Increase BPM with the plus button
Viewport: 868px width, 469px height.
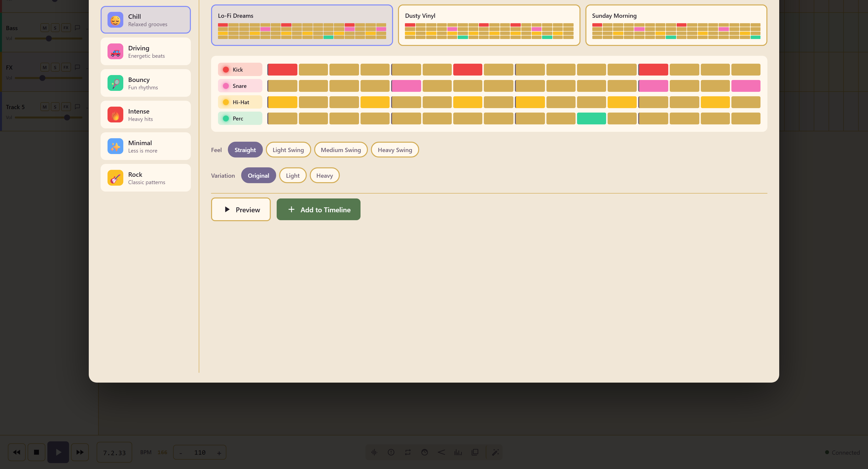tap(219, 453)
